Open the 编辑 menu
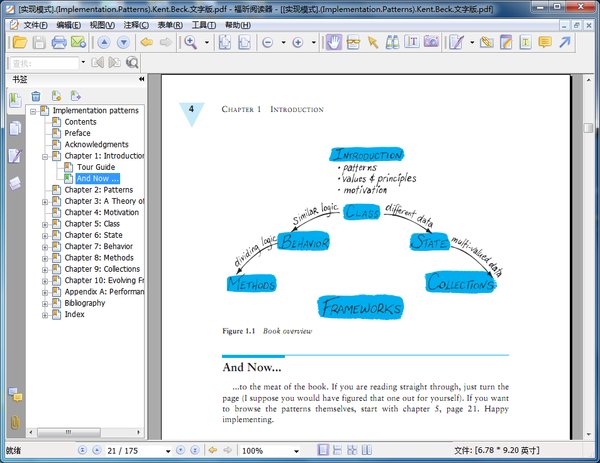Viewport: 600px width, 463px height. 68,25
